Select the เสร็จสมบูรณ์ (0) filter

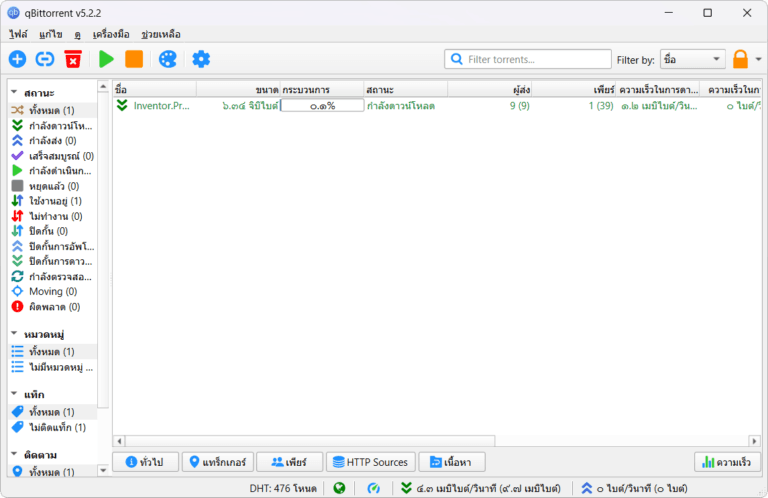coord(52,156)
